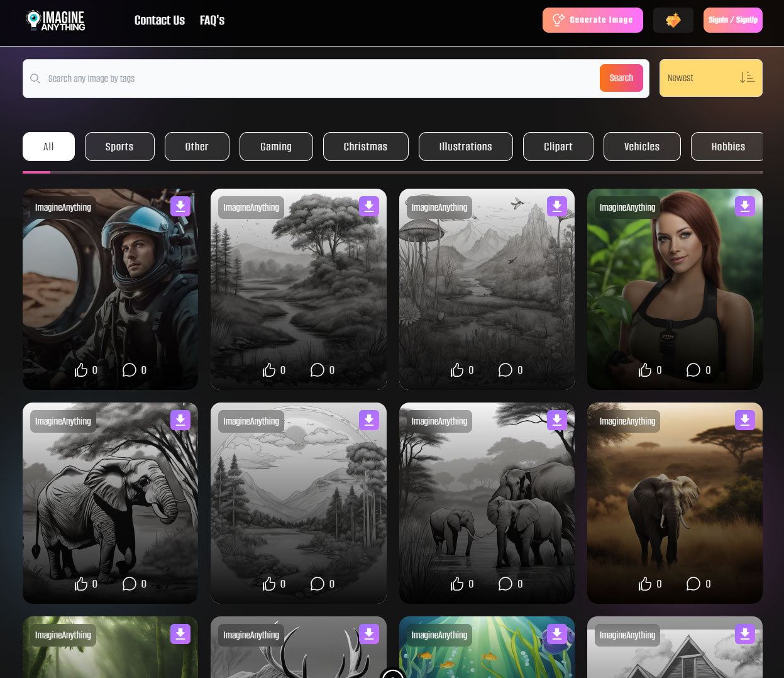Open the elephant family in water thumbnail
The height and width of the screenshot is (678, 784).
pyautogui.click(x=487, y=503)
